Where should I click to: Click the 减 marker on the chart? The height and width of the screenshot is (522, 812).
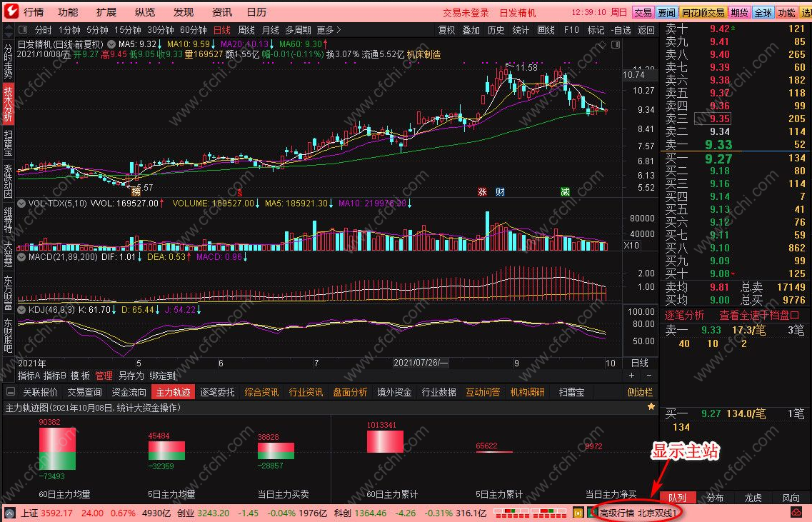[565, 191]
